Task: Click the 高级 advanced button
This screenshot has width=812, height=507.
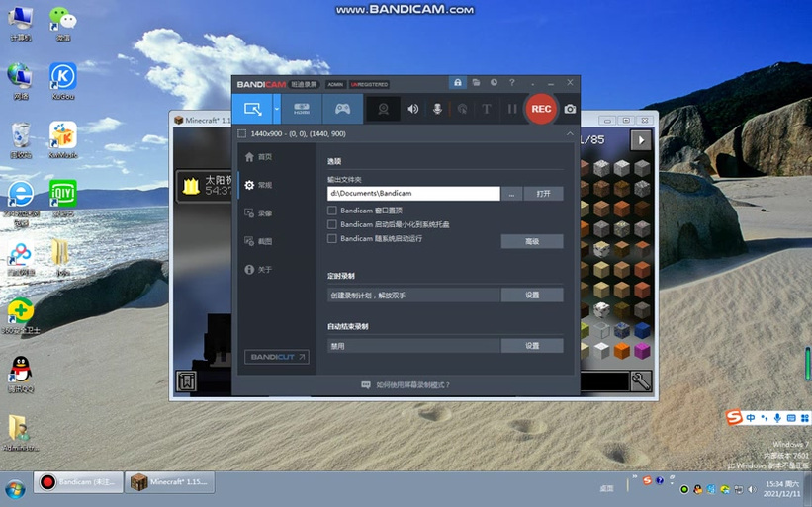Action: [532, 241]
